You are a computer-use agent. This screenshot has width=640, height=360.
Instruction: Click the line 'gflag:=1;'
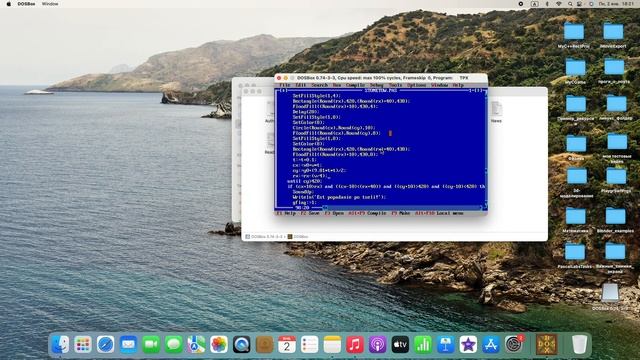[x=304, y=202]
